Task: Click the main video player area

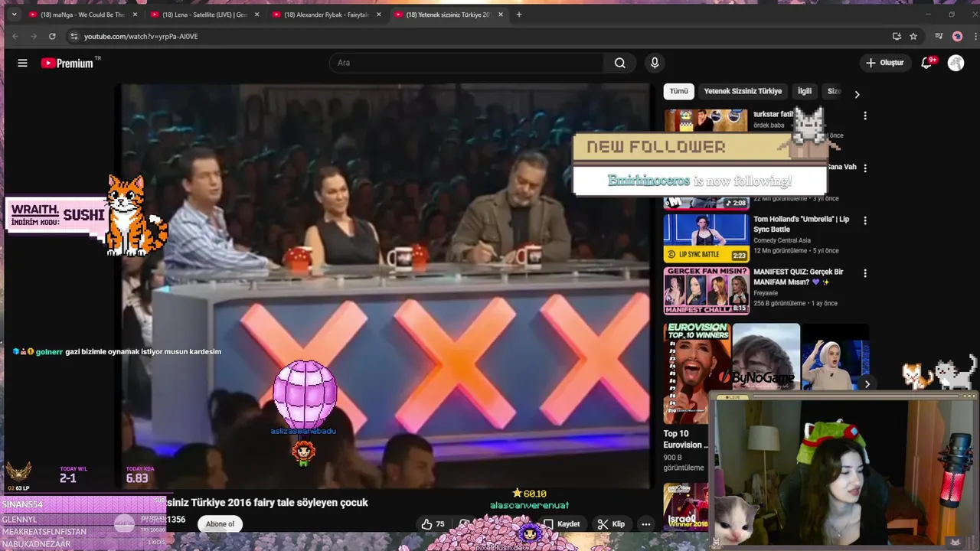Action: tap(383, 285)
